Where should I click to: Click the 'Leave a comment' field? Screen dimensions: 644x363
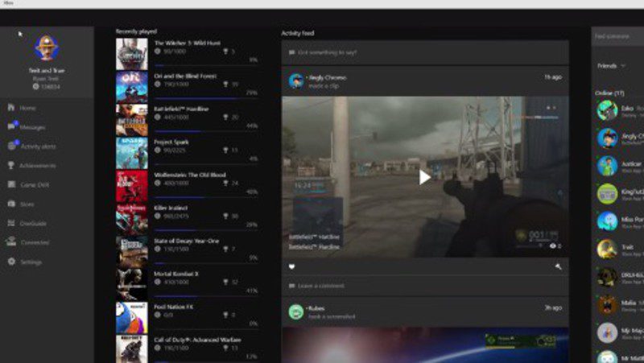[425, 286]
